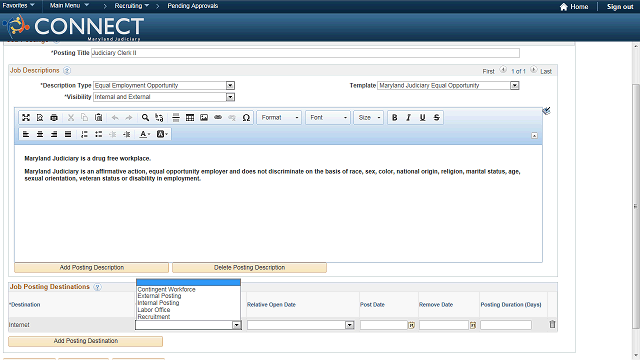Toggle Italic formatting
Viewport: 640px width, 360px height.
tap(408, 118)
